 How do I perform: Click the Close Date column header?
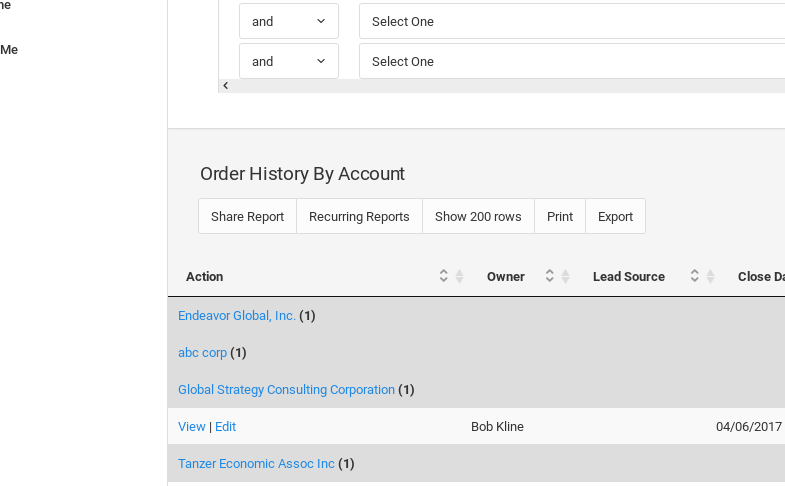(x=761, y=276)
